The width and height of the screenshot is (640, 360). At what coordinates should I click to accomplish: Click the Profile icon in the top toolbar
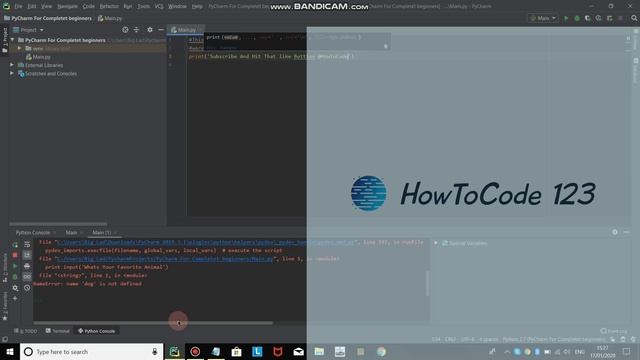(x=598, y=18)
